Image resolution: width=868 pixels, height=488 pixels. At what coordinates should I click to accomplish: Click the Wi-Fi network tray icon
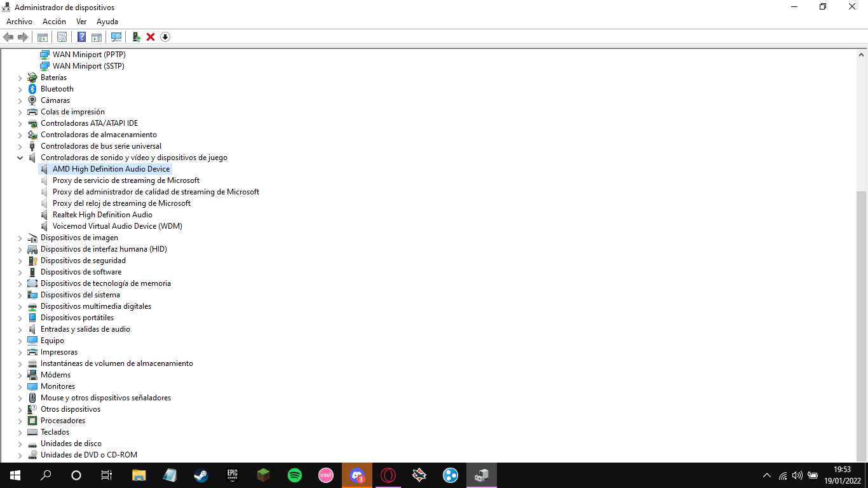(783, 475)
